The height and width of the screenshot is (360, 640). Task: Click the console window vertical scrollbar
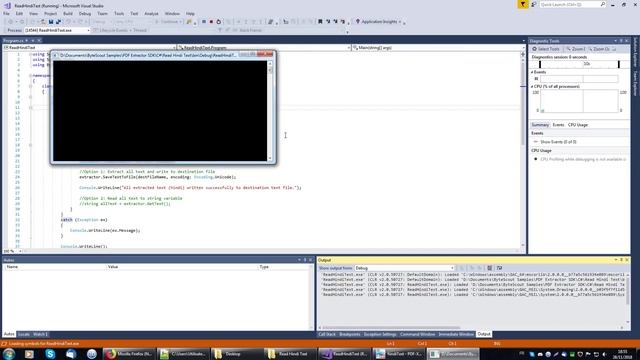tap(270, 110)
